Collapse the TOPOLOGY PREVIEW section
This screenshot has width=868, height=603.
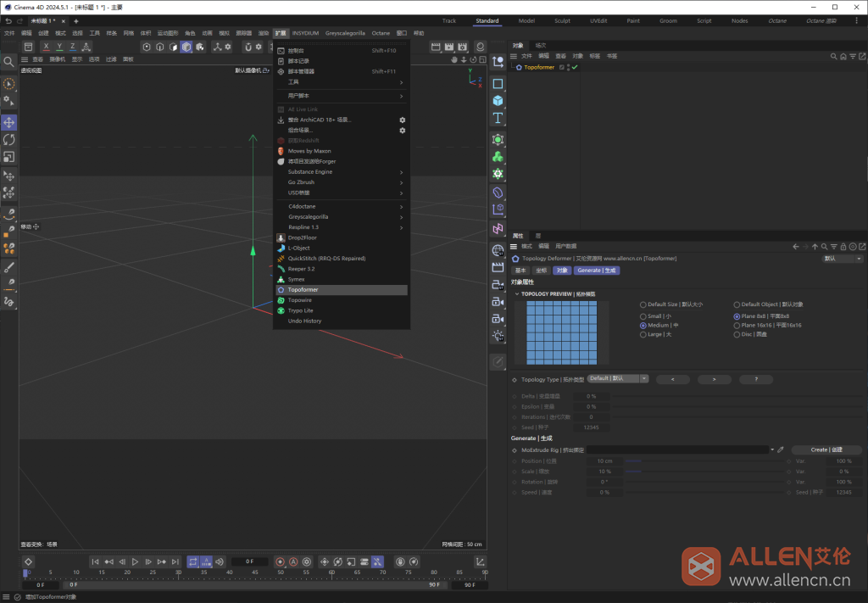517,294
